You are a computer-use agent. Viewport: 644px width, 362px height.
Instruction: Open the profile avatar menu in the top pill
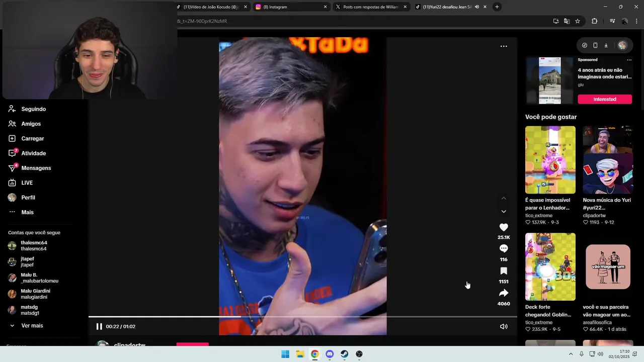click(x=622, y=45)
